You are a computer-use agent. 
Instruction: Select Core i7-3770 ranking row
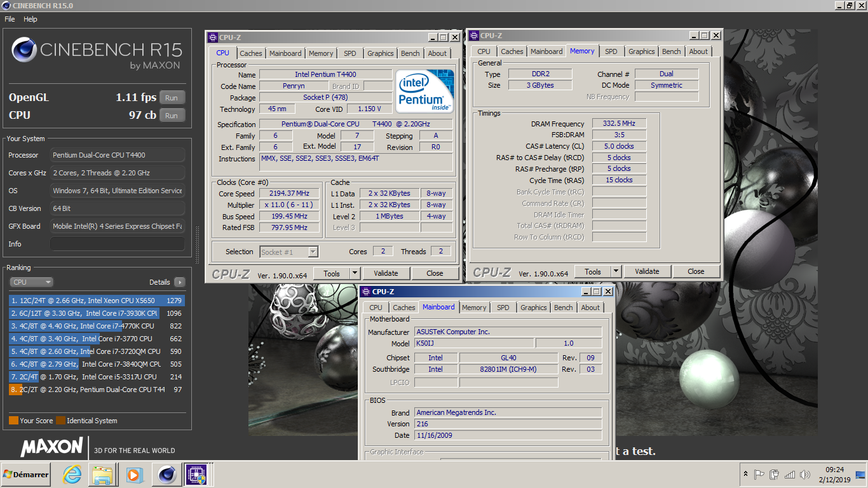tap(97, 339)
